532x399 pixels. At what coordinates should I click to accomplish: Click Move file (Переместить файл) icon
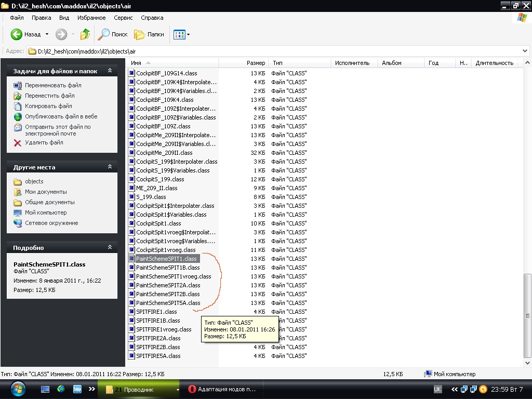(x=18, y=96)
